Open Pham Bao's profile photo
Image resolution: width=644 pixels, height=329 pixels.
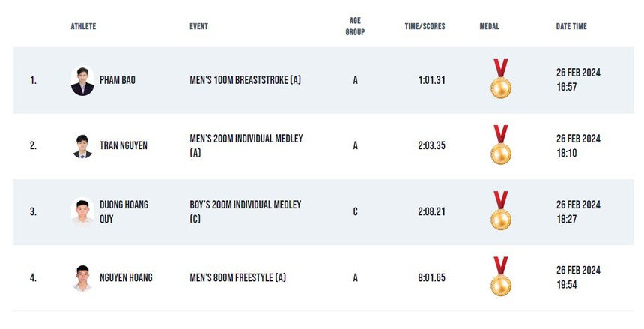[82, 81]
